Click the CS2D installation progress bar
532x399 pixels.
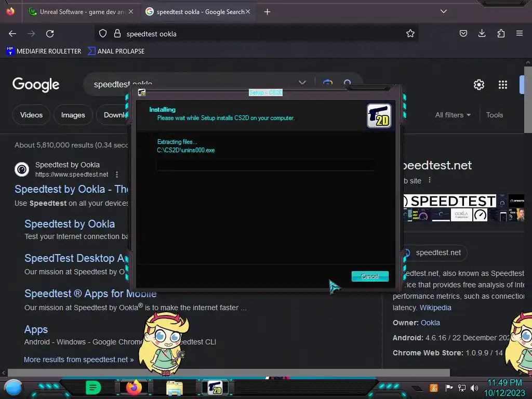click(265, 165)
